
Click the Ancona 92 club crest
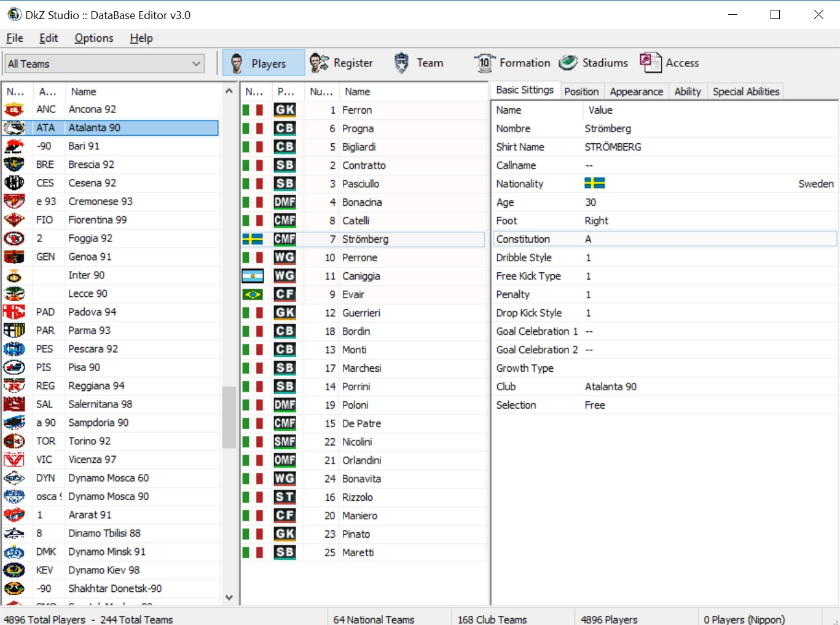click(x=14, y=109)
